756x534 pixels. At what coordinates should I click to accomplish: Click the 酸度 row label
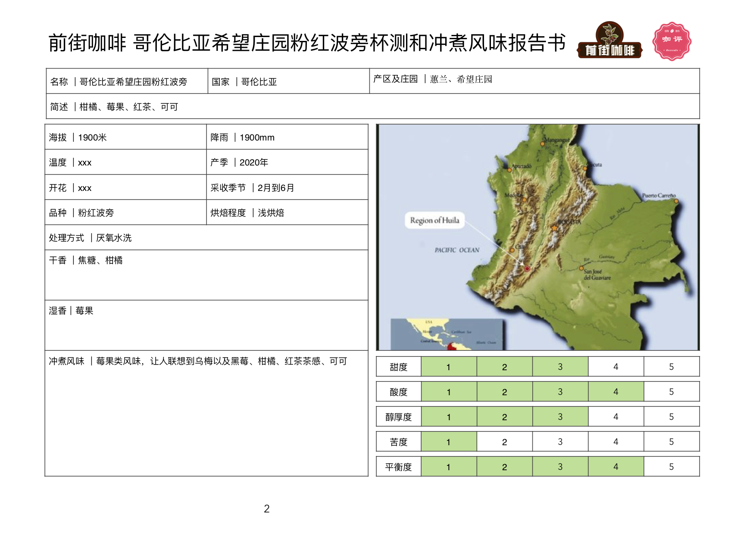[x=399, y=392]
